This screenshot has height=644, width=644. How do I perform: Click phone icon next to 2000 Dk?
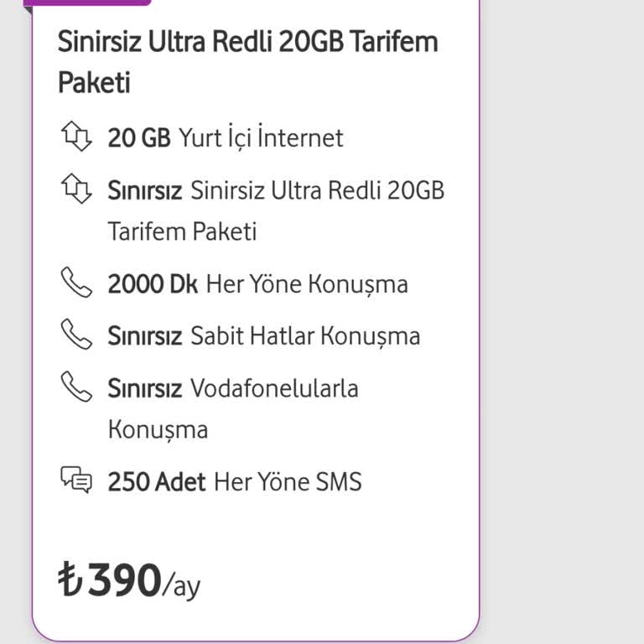pyautogui.click(x=76, y=283)
